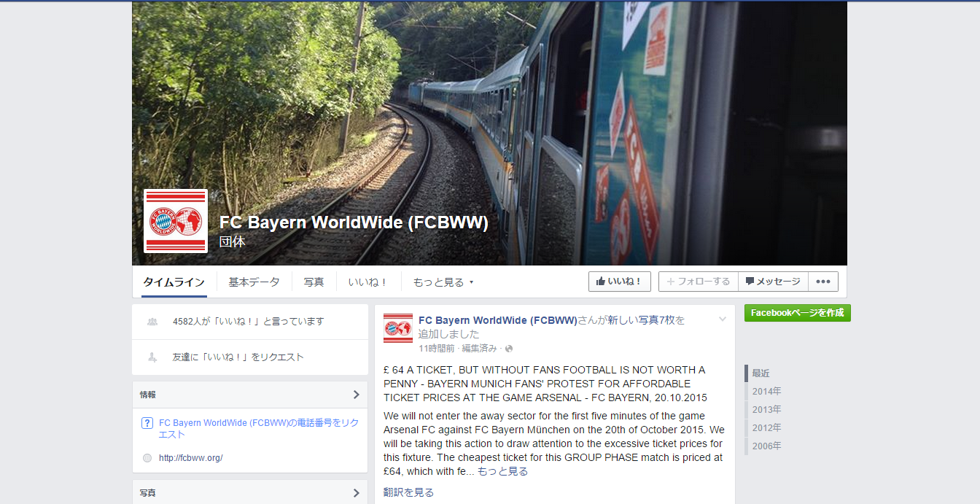Jump to 2006年 in the timeline
This screenshot has height=504, width=980.
766,446
